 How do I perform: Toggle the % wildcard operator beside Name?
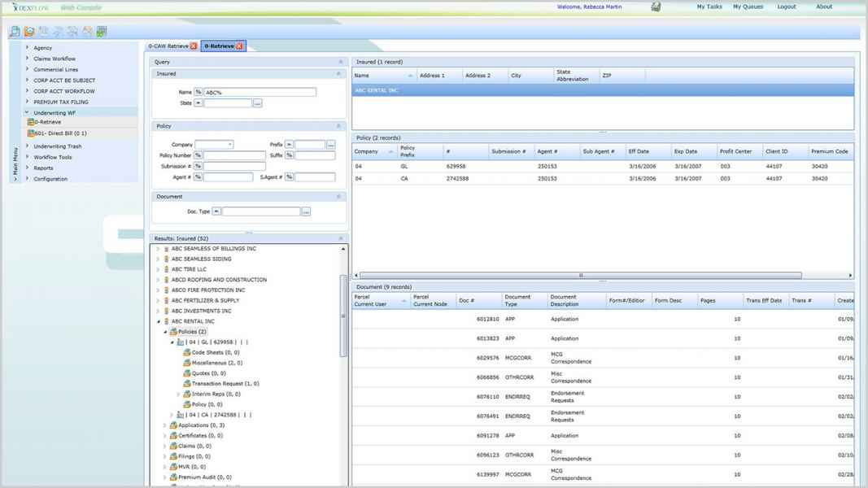click(x=198, y=93)
